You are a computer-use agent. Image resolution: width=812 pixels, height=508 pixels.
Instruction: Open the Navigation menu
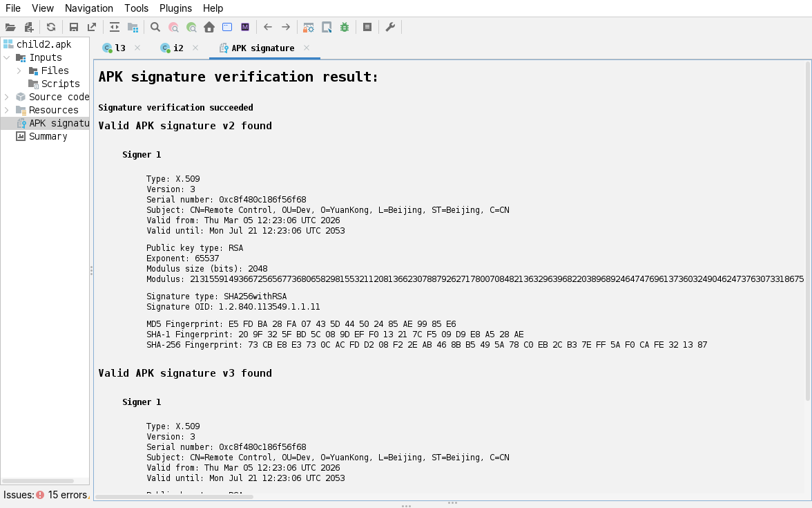88,8
